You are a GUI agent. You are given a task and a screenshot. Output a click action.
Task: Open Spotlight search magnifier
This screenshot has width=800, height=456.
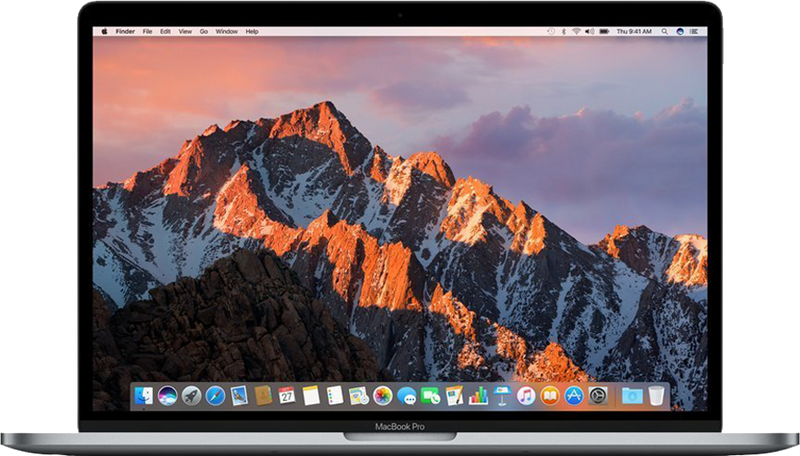point(665,31)
